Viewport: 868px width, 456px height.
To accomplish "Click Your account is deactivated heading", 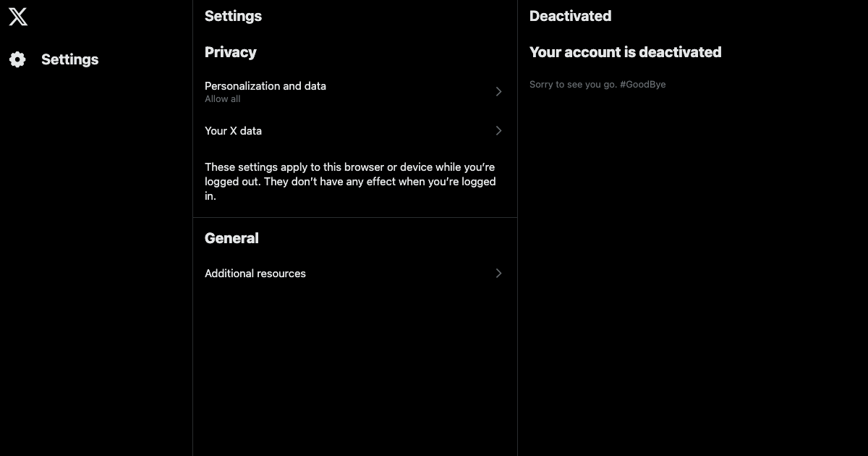I will click(x=625, y=52).
